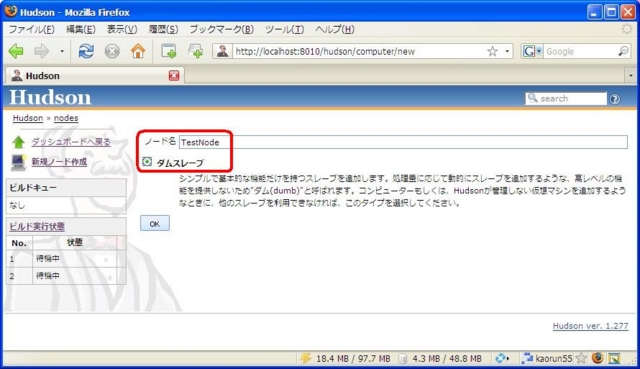Click the green up arrow dashboard icon
The height and width of the screenshot is (369, 640).
18,142
